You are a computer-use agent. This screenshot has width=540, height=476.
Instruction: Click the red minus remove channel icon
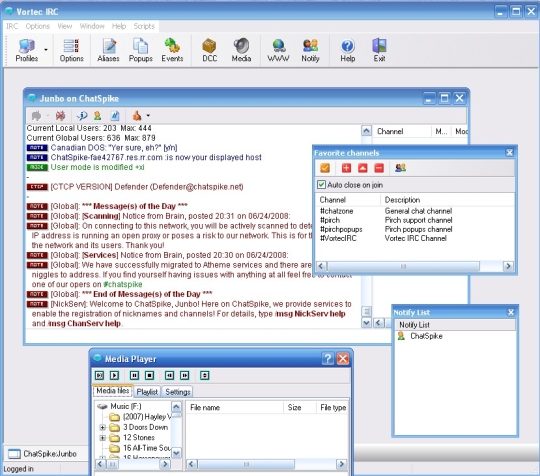click(379, 168)
